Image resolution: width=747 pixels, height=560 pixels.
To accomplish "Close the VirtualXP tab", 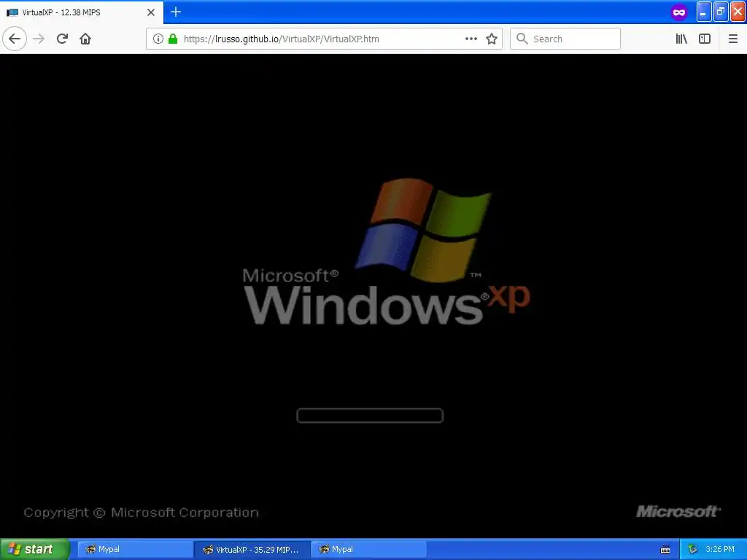I will tap(150, 12).
